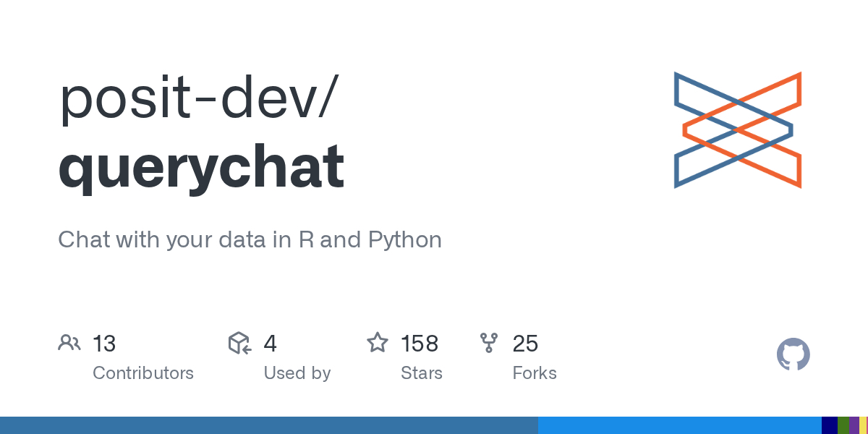868x434 pixels.
Task: Select the Stars label
Action: [422, 373]
